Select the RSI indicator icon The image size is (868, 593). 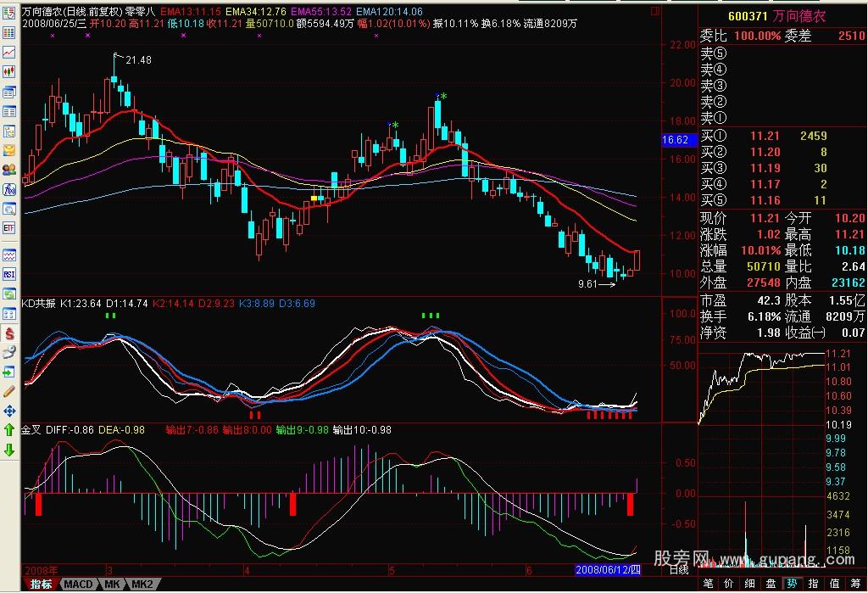pos(9,274)
